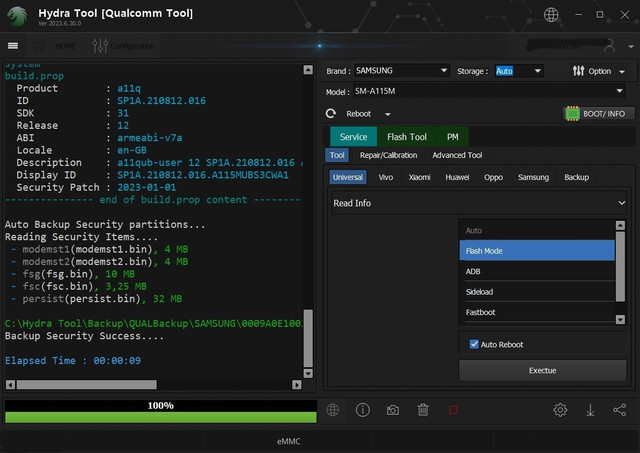The image size is (640, 453).
Task: Open the Model SM-A115M dropdown
Action: click(489, 91)
